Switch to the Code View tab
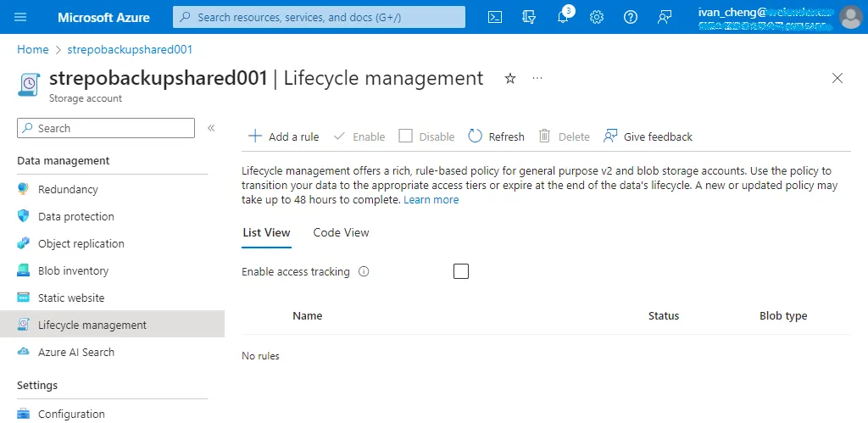Image resolution: width=868 pixels, height=423 pixels. pos(341,232)
